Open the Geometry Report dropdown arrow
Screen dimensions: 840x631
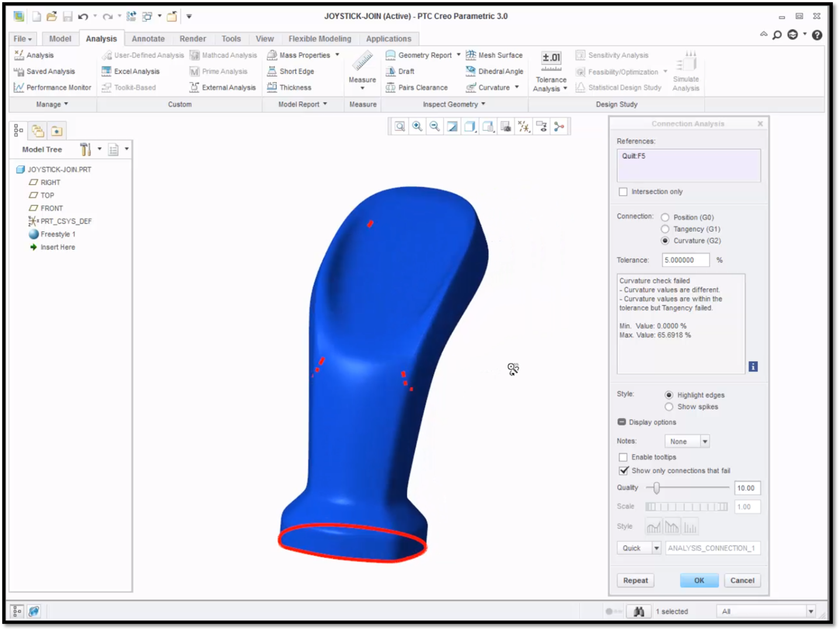pyautogui.click(x=459, y=55)
